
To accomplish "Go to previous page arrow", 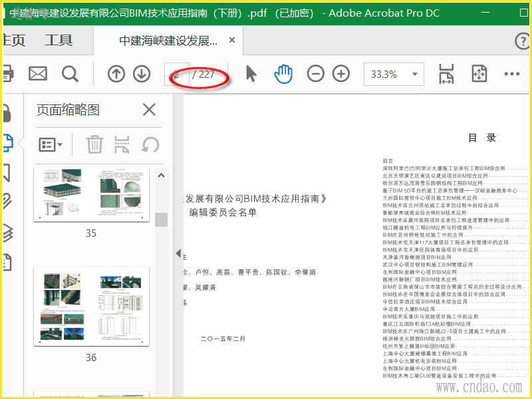I will pos(116,74).
